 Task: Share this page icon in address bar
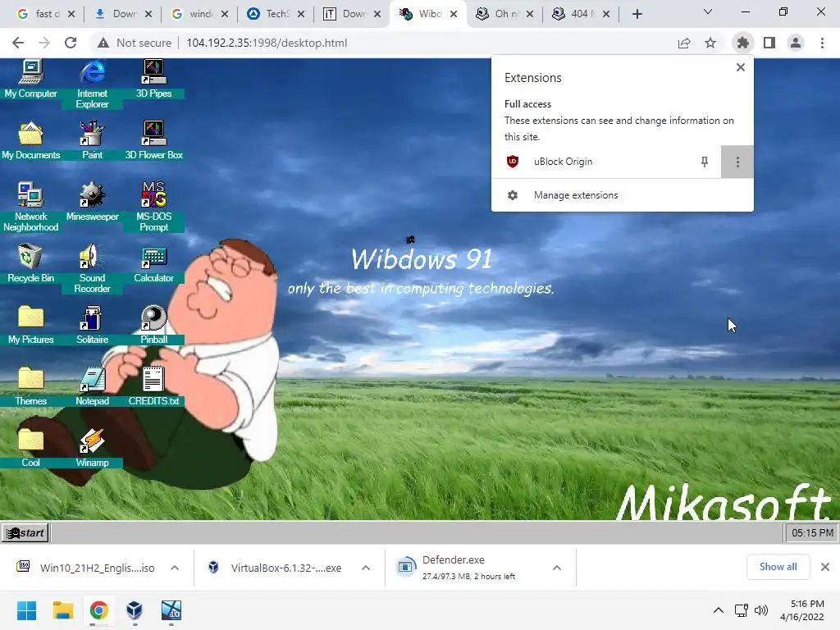tap(684, 43)
